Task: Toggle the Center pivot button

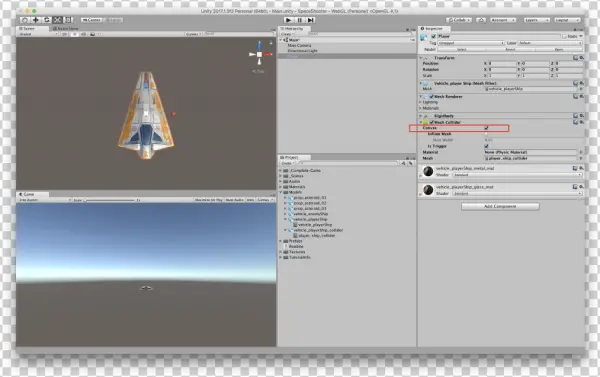Action: 92,20
